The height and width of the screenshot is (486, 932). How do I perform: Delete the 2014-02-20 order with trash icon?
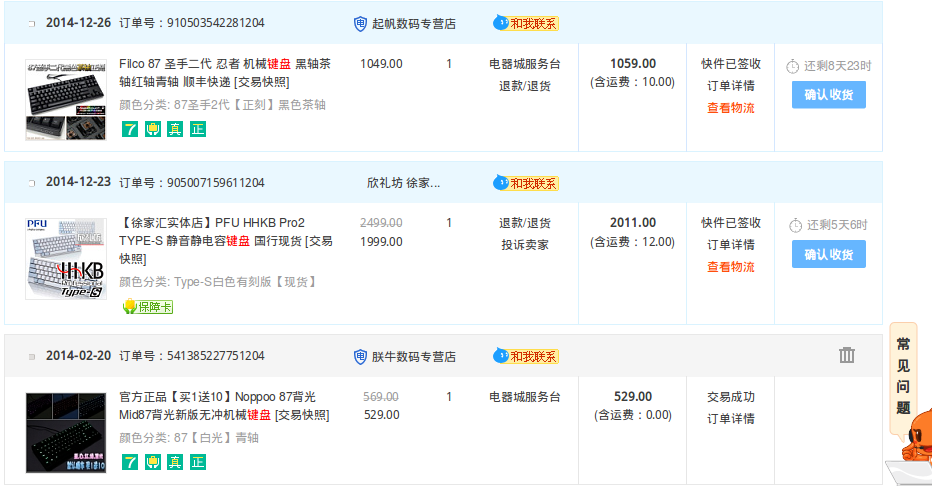tap(847, 355)
